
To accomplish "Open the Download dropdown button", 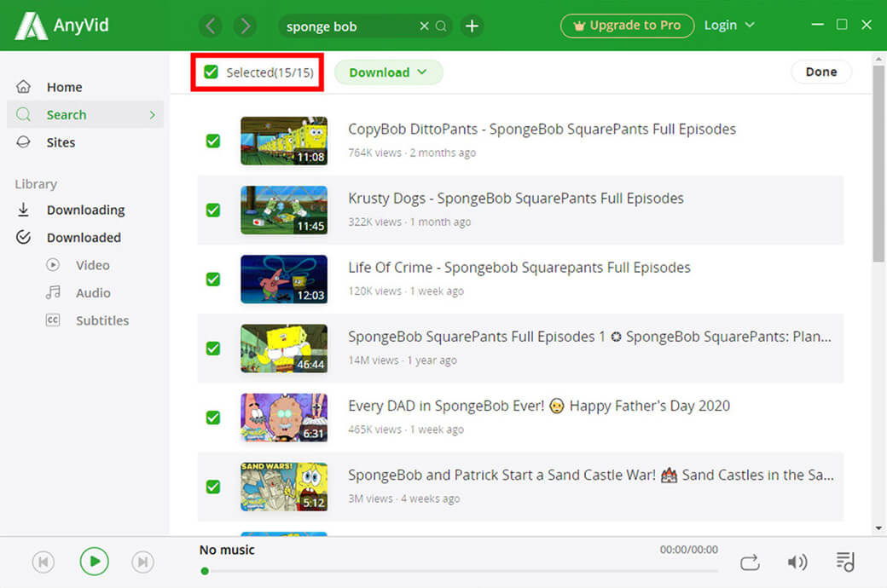I will pos(389,72).
